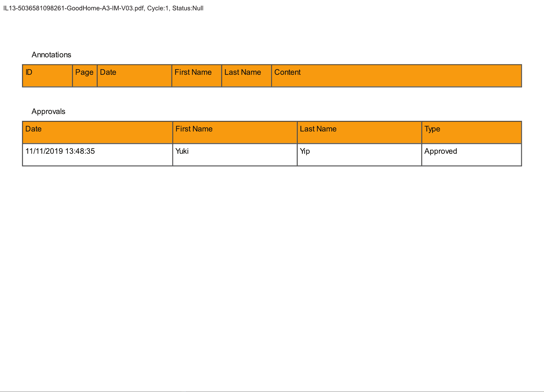Select the 'Approvals' section heading
This screenshot has height=392, width=544.
[48, 111]
